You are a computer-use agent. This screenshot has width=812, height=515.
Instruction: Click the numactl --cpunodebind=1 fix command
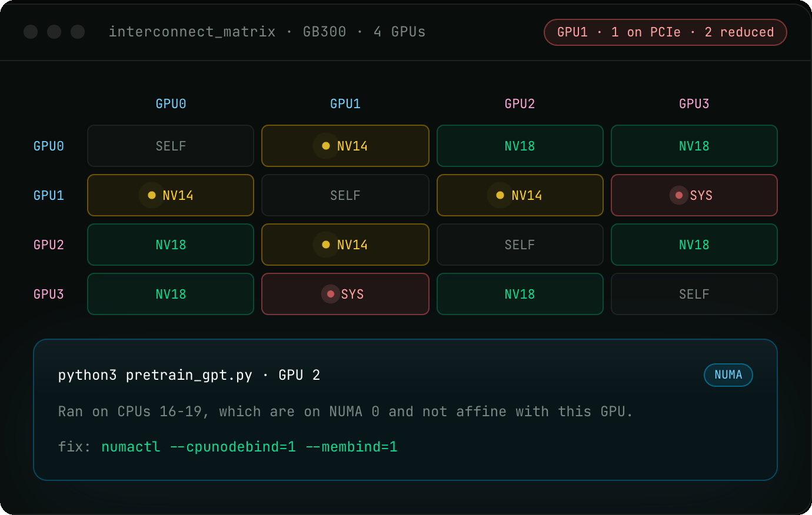tap(249, 447)
